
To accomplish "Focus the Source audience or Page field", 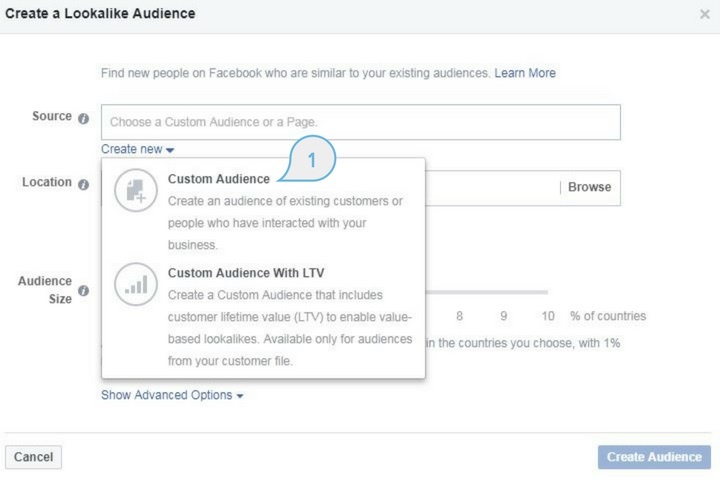I will pos(360,122).
